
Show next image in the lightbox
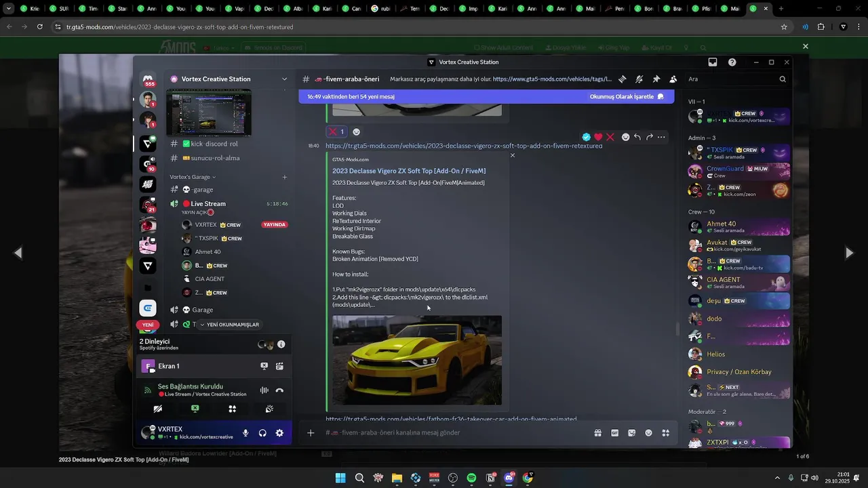tap(849, 253)
